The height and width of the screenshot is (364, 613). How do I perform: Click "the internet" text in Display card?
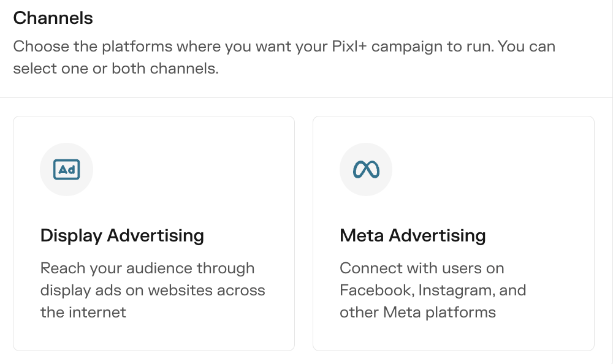tap(83, 313)
